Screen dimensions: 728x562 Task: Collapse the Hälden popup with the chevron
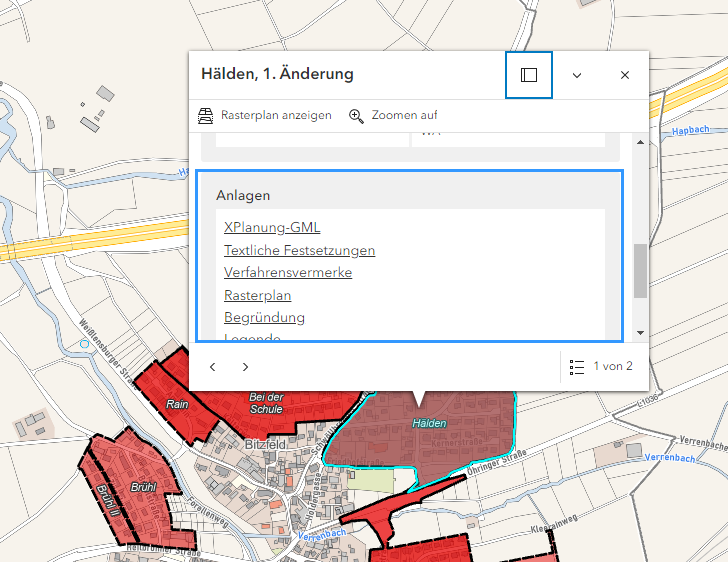point(577,75)
